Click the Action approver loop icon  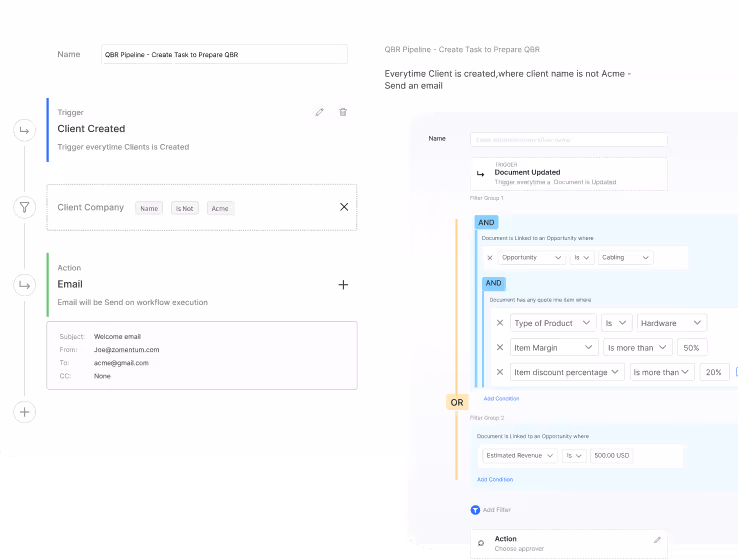481,543
